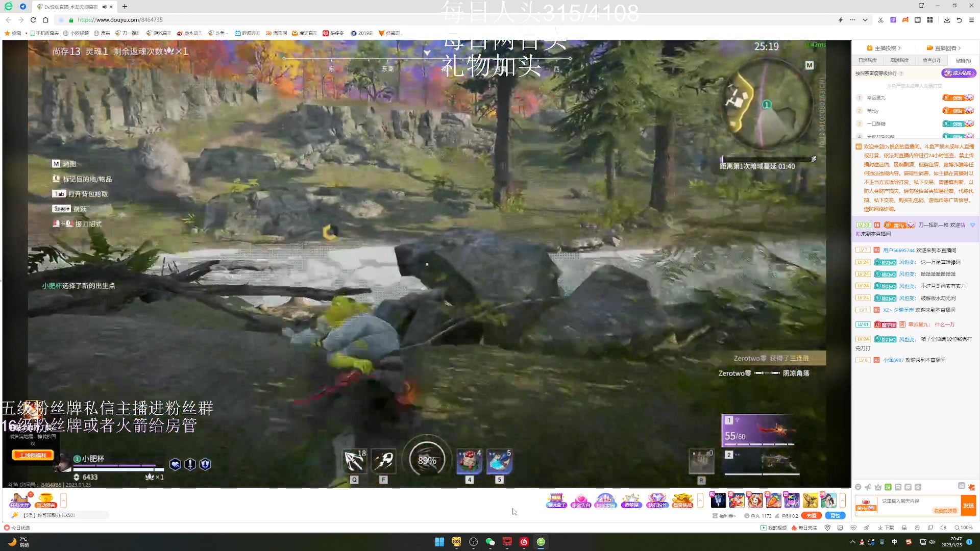The image size is (980, 551).
Task: Open a new browser tab
Action: coord(125,7)
